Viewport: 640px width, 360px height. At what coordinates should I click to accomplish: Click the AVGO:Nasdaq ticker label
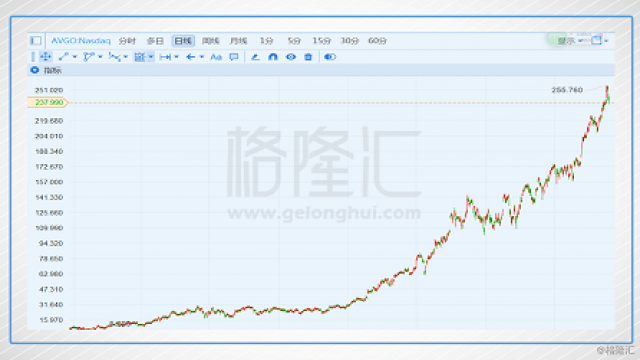coord(81,40)
